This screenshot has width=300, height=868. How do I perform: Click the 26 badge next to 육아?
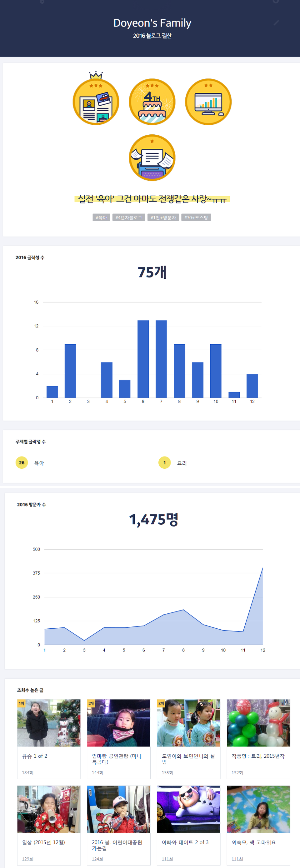point(22,463)
